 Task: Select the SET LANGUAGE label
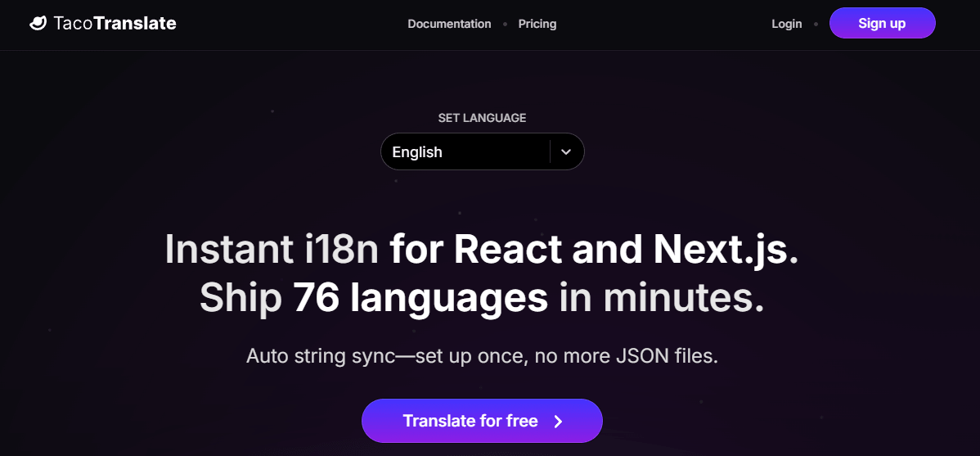(482, 118)
